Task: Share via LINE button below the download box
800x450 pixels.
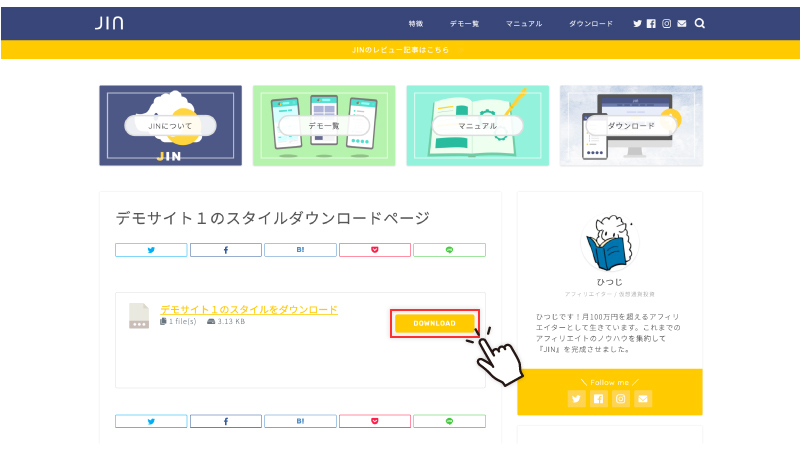Action: coord(449,421)
